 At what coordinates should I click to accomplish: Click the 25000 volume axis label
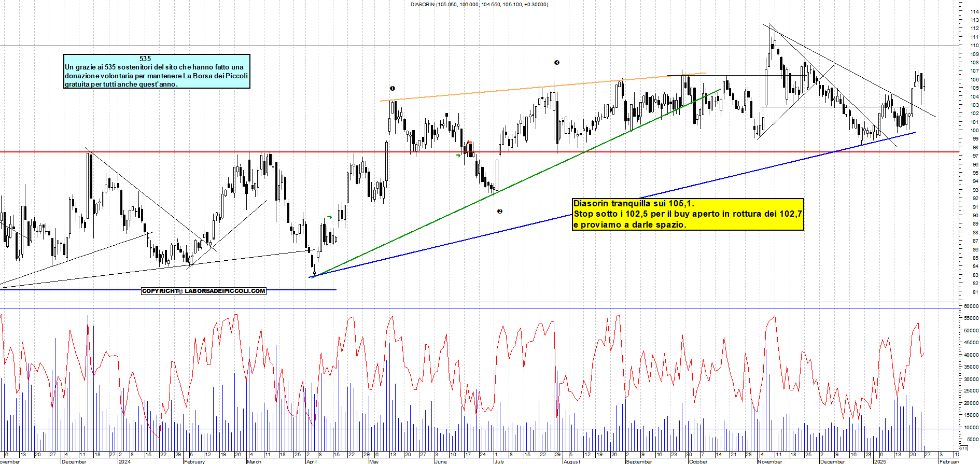click(971, 391)
